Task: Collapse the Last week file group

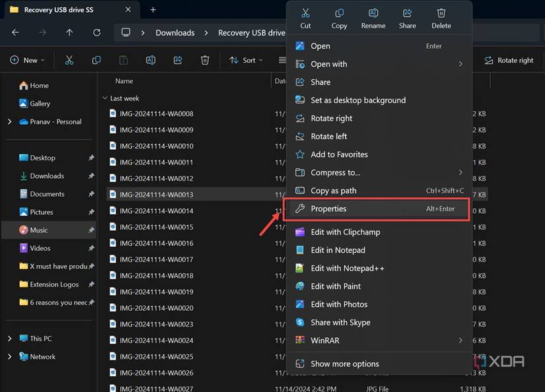Action: [104, 97]
